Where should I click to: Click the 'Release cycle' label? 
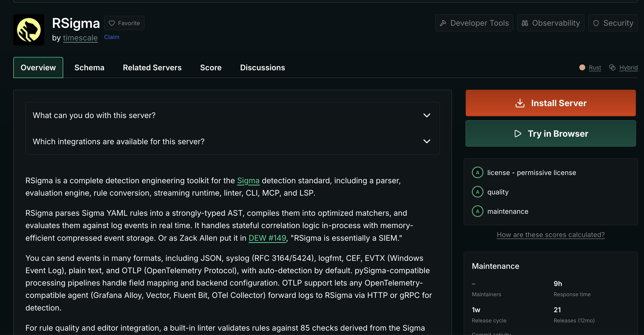tap(489, 320)
